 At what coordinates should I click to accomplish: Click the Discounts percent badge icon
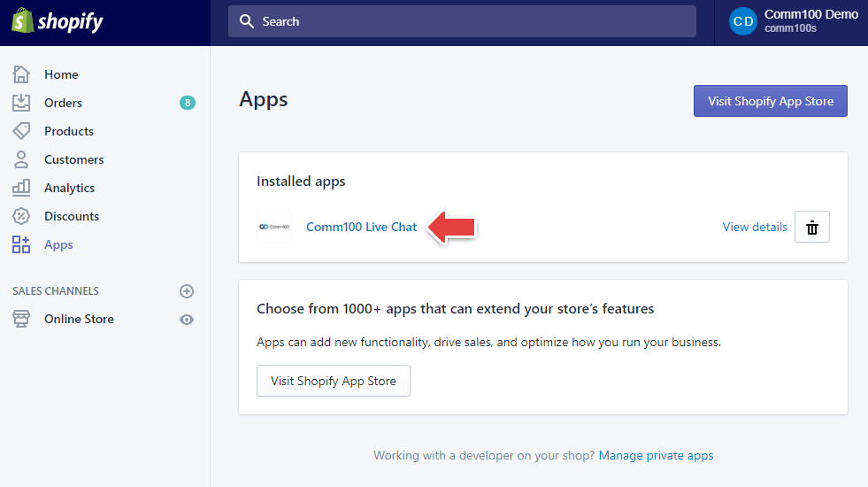pyautogui.click(x=21, y=216)
